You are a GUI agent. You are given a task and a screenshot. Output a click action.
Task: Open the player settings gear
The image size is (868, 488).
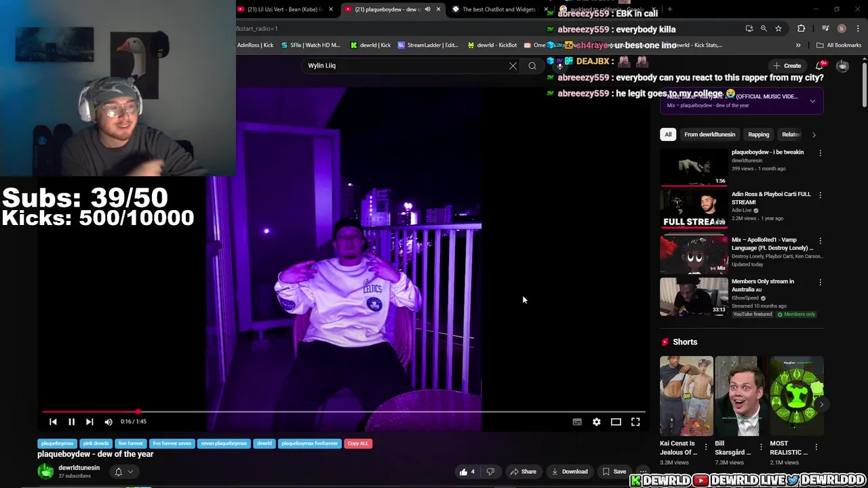click(x=597, y=422)
